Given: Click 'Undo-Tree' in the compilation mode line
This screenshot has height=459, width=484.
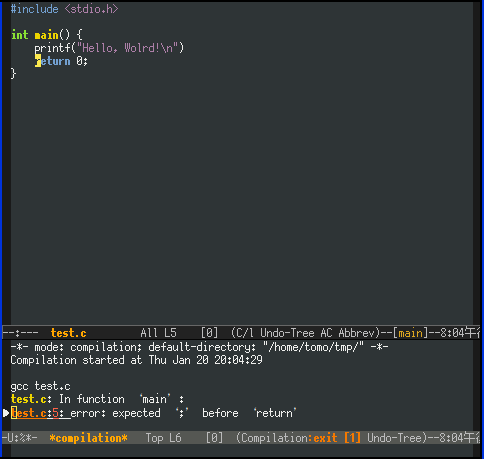Looking at the screenshot, I should [x=394, y=438].
